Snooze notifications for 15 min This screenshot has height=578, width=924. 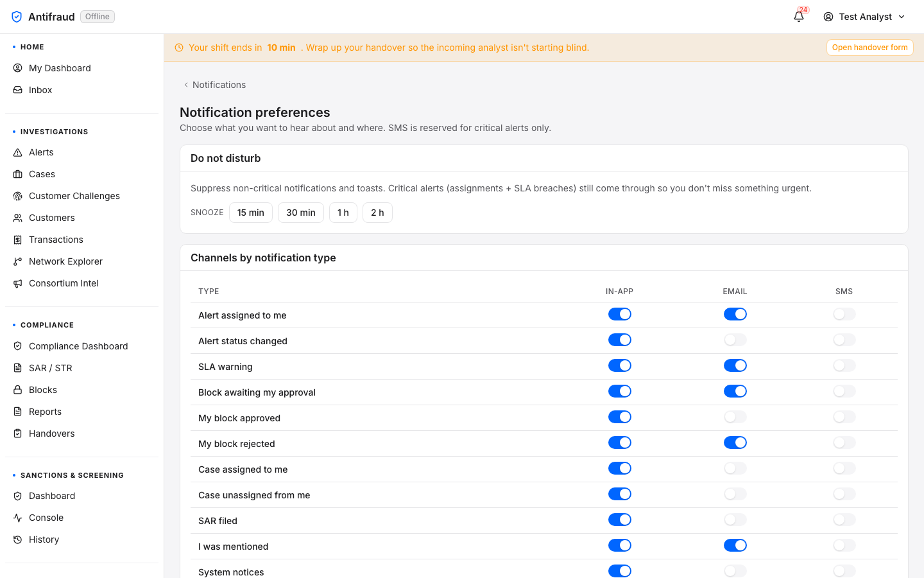click(251, 213)
